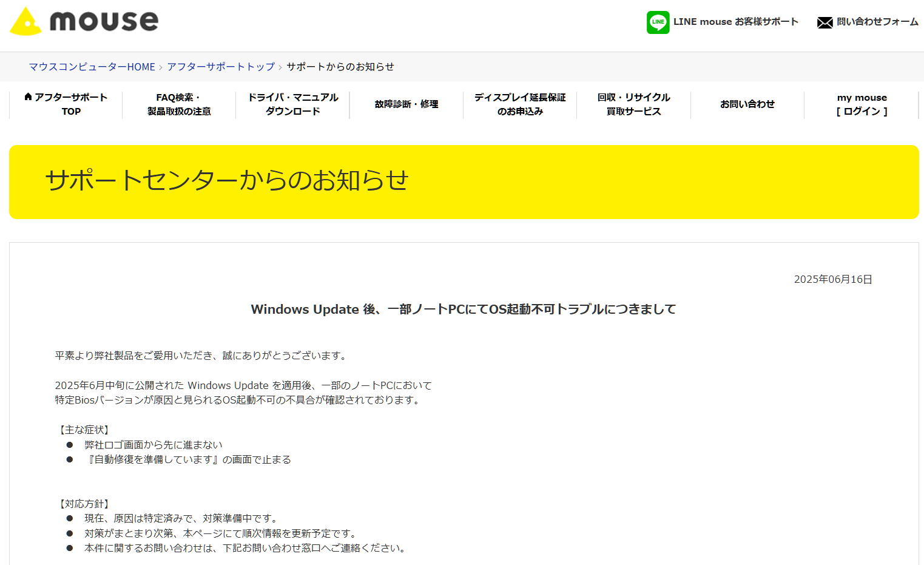This screenshot has height=565, width=924.
Task: Open ディスプレイ延長保証のお申込み page
Action: [520, 104]
